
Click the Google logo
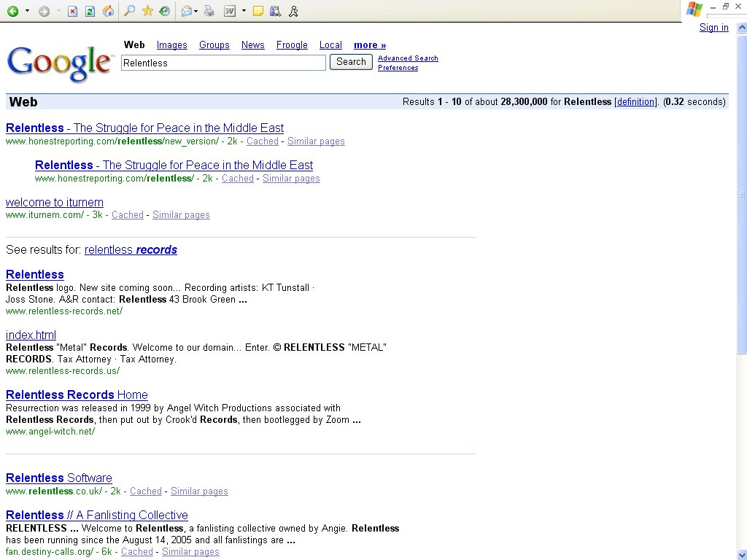point(60,63)
